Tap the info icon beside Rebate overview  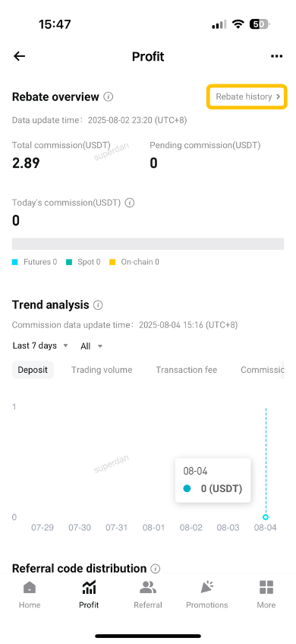109,97
